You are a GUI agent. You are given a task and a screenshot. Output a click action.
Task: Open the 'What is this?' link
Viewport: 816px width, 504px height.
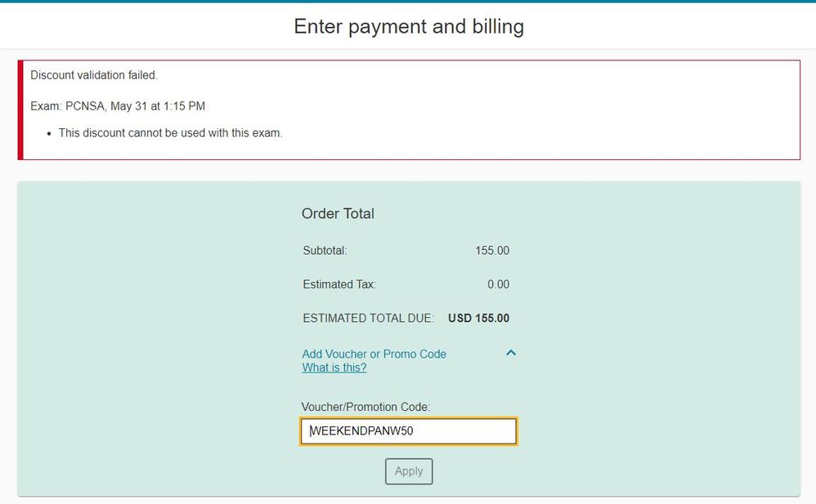(x=334, y=368)
